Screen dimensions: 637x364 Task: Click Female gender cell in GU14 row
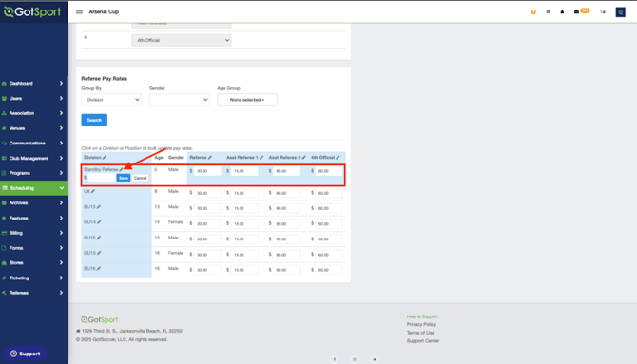[x=176, y=222]
